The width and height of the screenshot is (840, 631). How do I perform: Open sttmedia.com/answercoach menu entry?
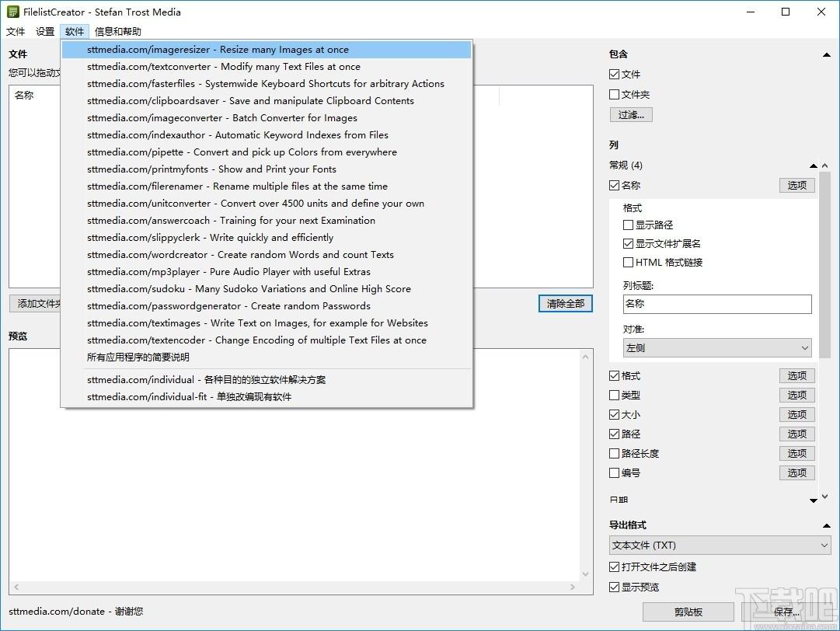click(267, 221)
